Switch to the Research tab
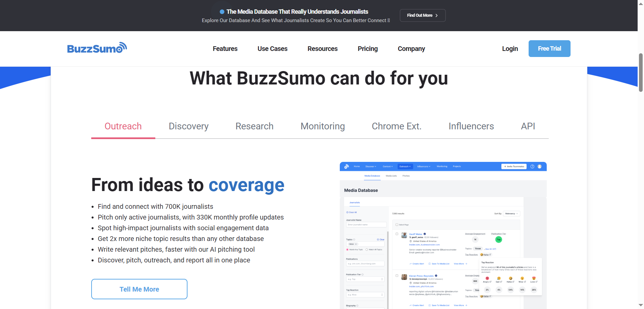The image size is (644, 309). [254, 126]
